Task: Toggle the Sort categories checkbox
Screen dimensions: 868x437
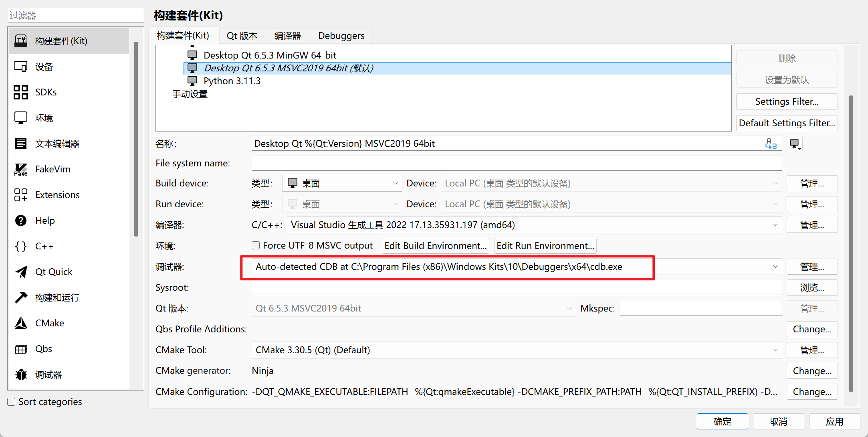Action: click(11, 401)
